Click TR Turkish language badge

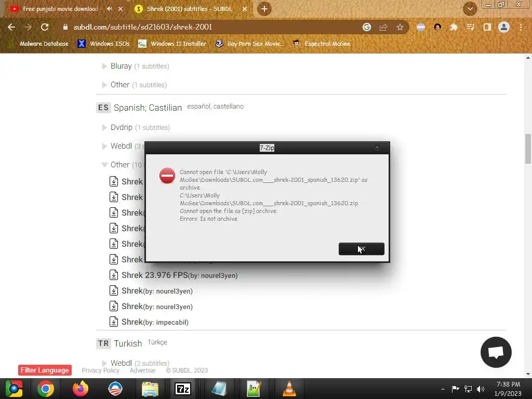(x=103, y=344)
